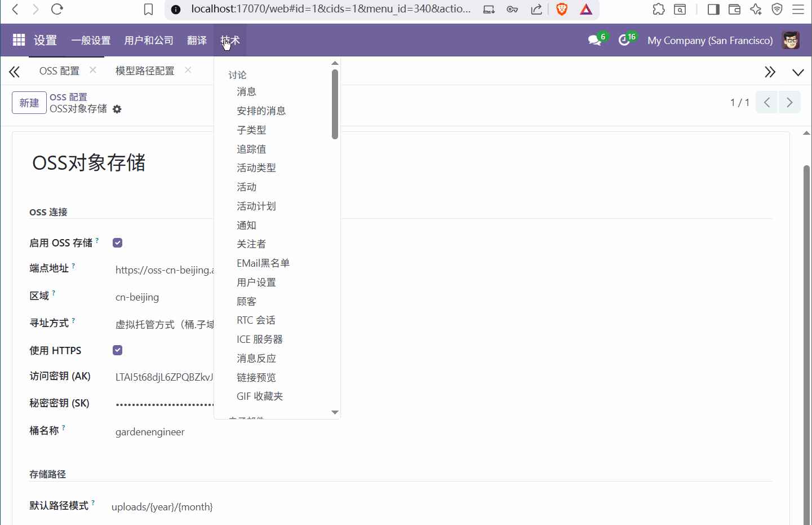Toggle 使用 HTTPS checkbox
The image size is (812, 525).
coord(118,350)
